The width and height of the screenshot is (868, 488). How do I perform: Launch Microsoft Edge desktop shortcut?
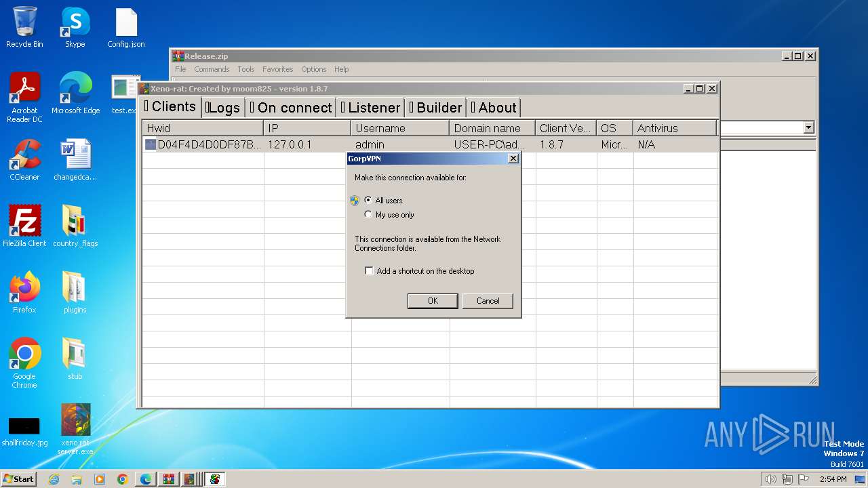pos(75,94)
